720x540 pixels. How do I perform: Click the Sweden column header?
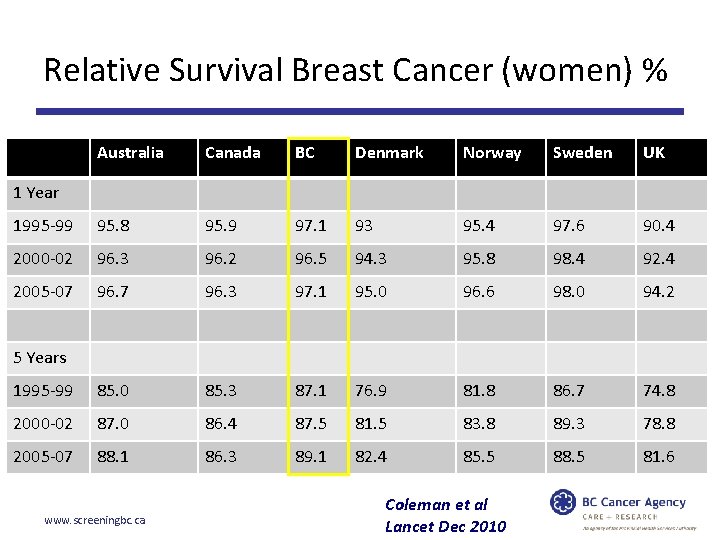[x=582, y=153]
